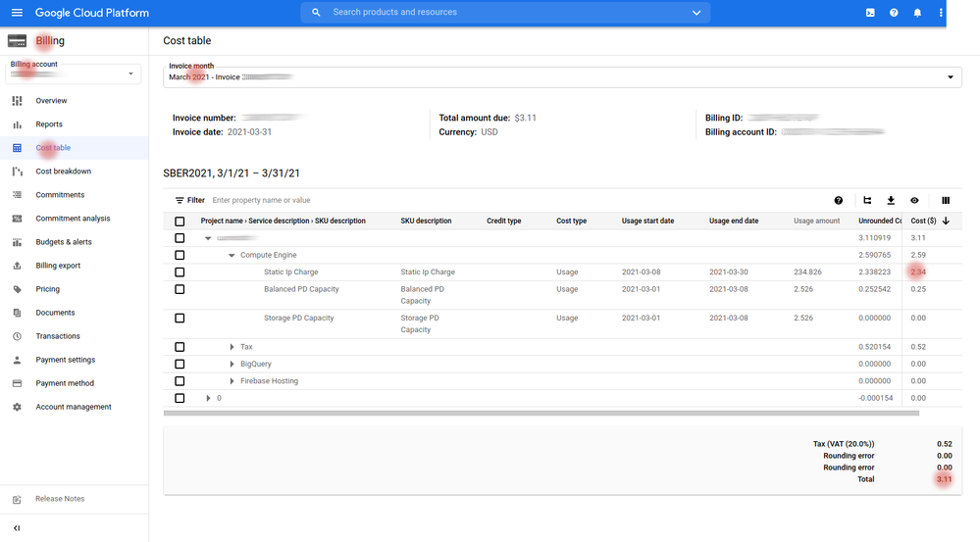Click the Commitments icon

[x=17, y=195]
